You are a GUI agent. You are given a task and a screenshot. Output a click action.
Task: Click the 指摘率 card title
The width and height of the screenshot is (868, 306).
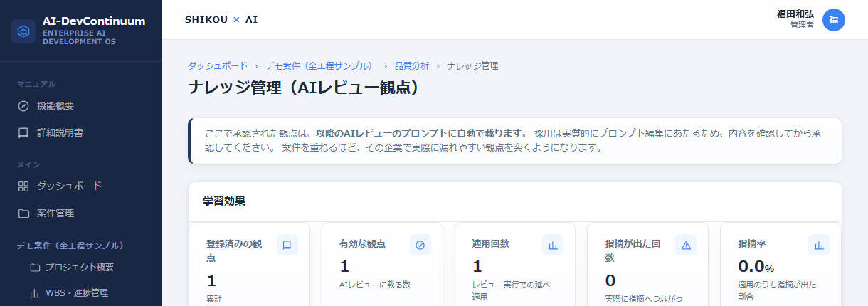tap(752, 243)
